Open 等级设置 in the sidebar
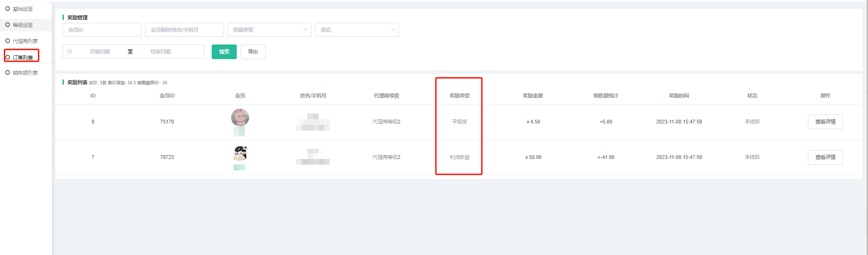 click(22, 25)
